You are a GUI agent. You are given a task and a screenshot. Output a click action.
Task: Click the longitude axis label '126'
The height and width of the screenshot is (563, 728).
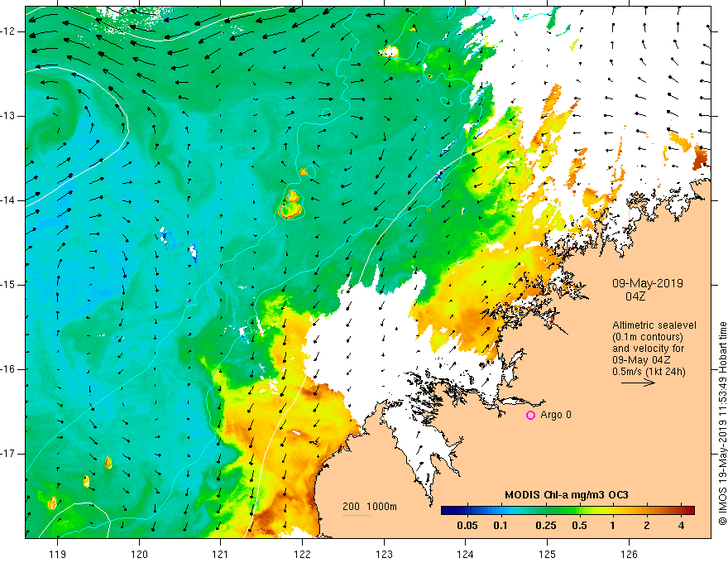(x=629, y=554)
